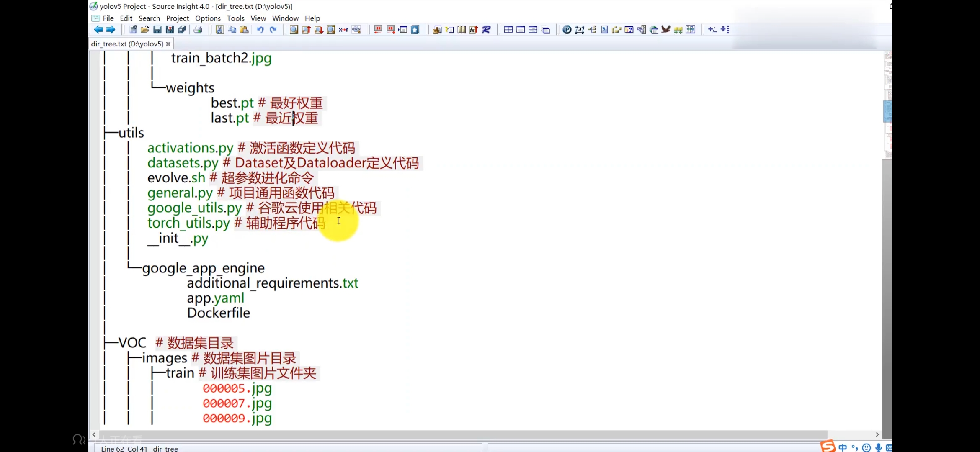The height and width of the screenshot is (452, 980).
Task: Click the Cut scissors icon
Action: click(x=219, y=29)
